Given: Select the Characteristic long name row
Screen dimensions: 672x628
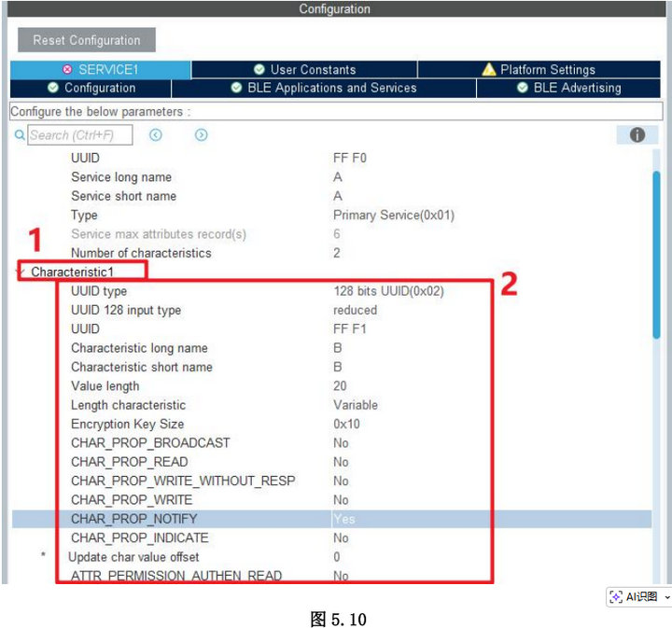Looking at the screenshot, I should [x=331, y=348].
